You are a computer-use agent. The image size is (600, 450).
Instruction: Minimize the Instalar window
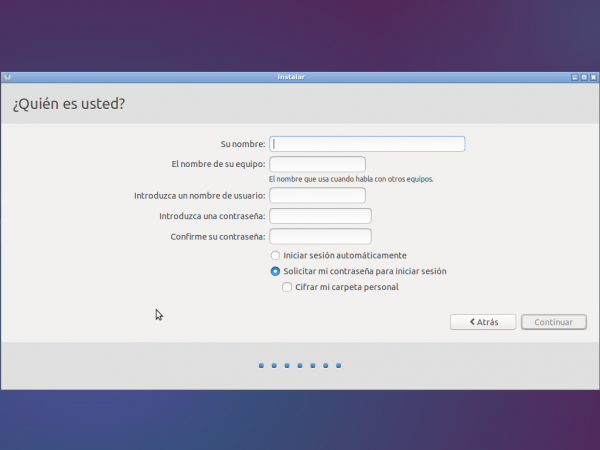pyautogui.click(x=574, y=77)
